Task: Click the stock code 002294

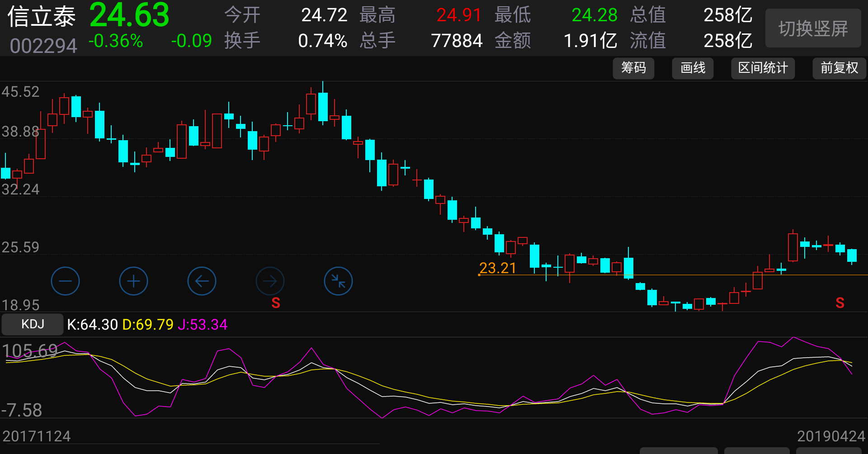Action: [43, 46]
